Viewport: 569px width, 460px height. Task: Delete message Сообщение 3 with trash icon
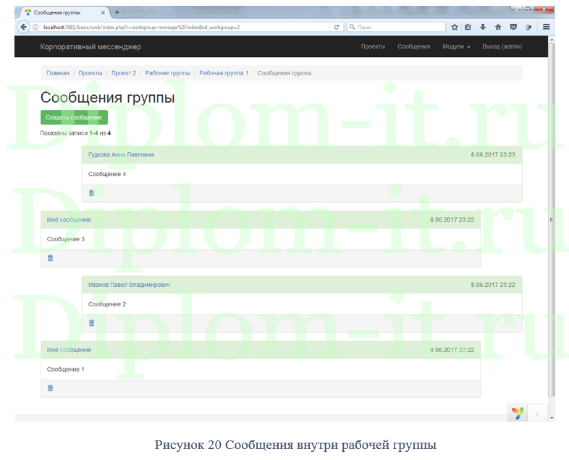pos(50,258)
